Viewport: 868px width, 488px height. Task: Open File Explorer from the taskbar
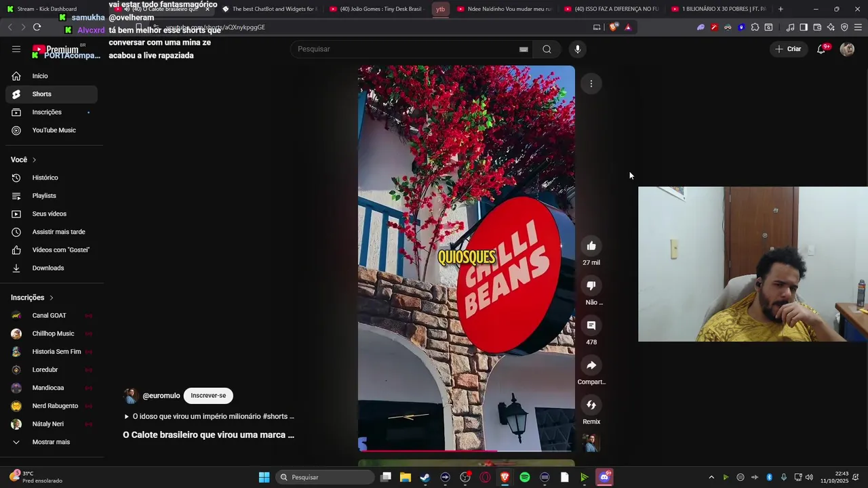coord(406,477)
